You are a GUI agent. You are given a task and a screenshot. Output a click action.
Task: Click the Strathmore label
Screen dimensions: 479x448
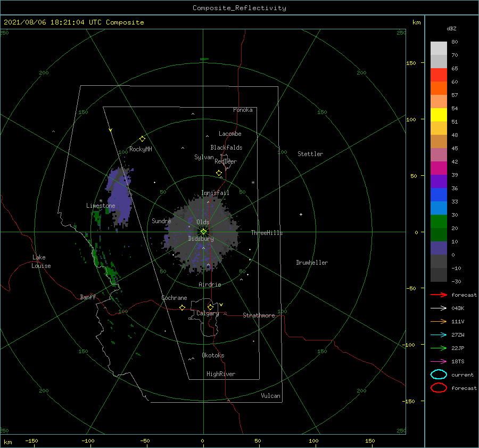click(259, 315)
